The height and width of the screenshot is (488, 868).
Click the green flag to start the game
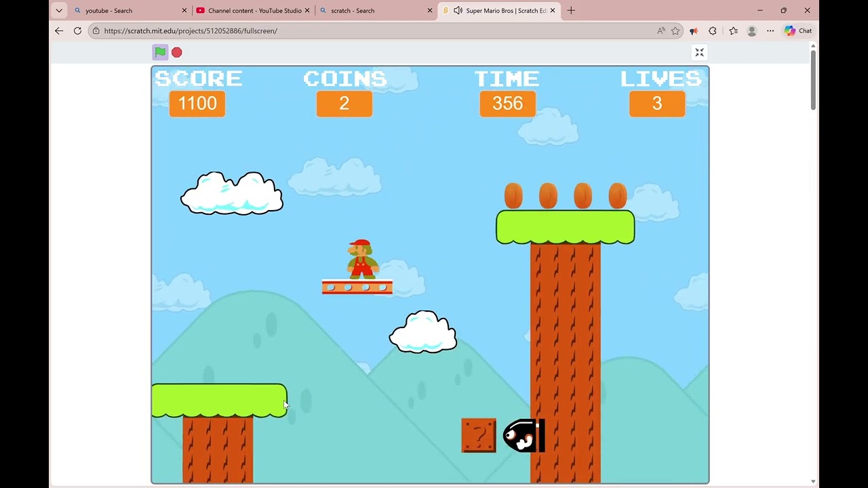(160, 52)
